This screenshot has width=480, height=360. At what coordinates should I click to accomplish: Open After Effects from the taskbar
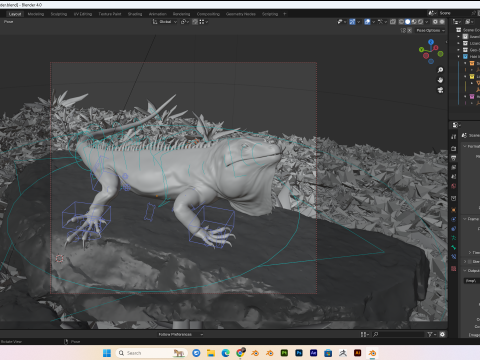313,353
